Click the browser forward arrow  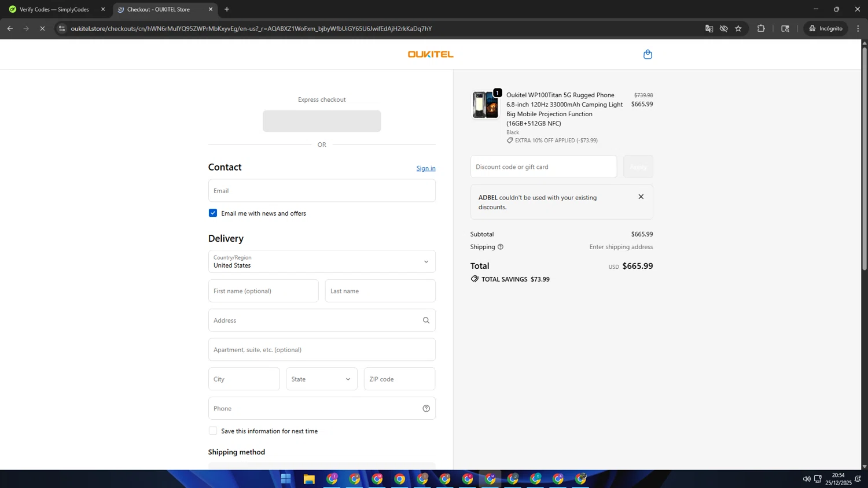click(26, 28)
